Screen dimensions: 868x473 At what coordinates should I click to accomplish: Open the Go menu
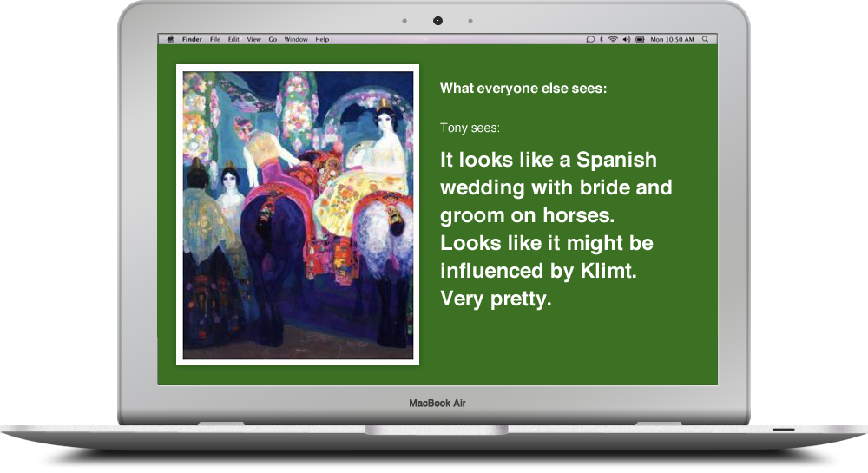(x=273, y=39)
